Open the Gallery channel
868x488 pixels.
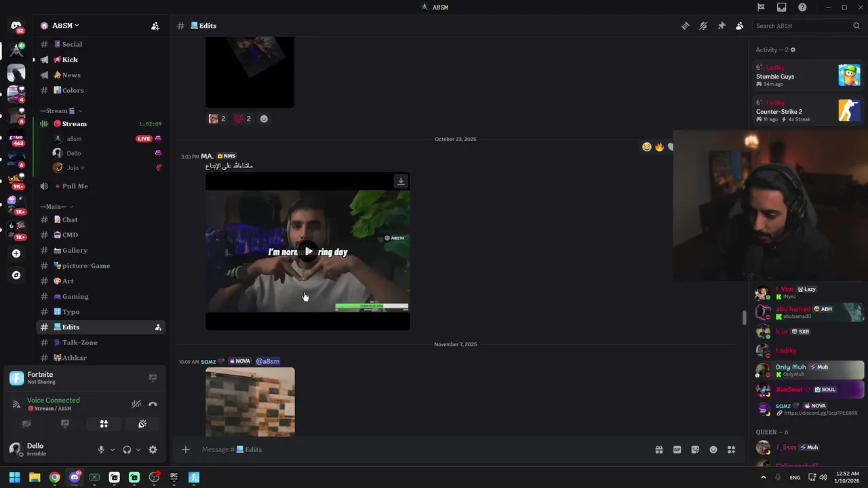100,250
